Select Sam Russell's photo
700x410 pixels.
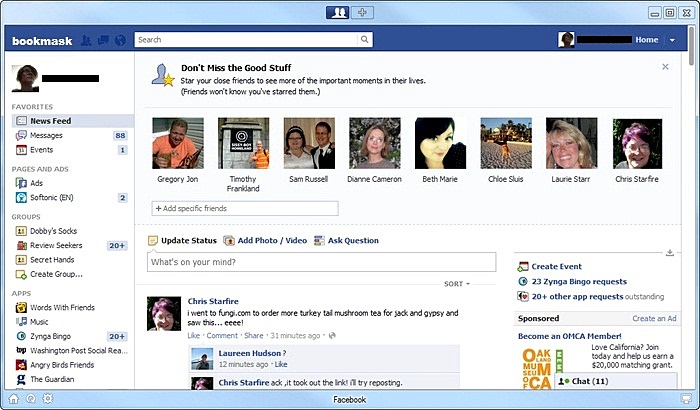pyautogui.click(x=309, y=143)
